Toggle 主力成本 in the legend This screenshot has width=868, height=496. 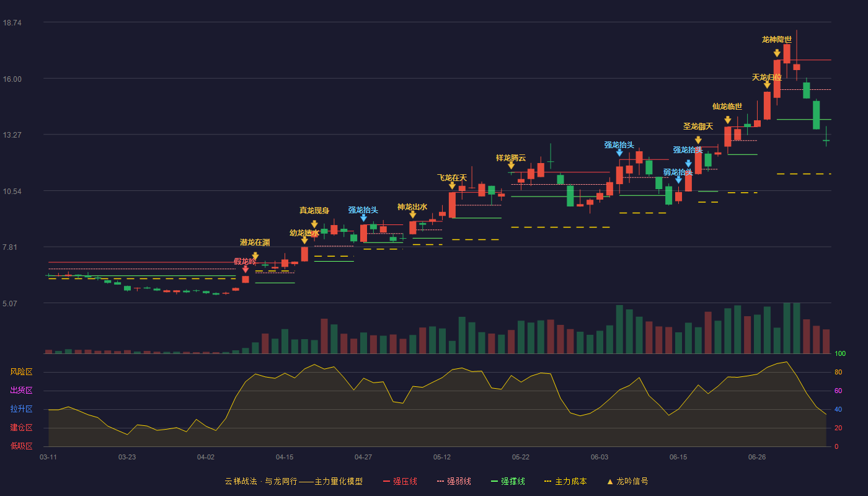pos(565,481)
